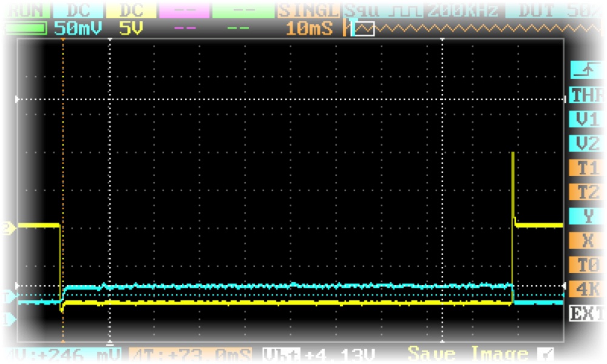The height and width of the screenshot is (364, 607).
Task: Select the magenta channel header
Action: tap(185, 10)
